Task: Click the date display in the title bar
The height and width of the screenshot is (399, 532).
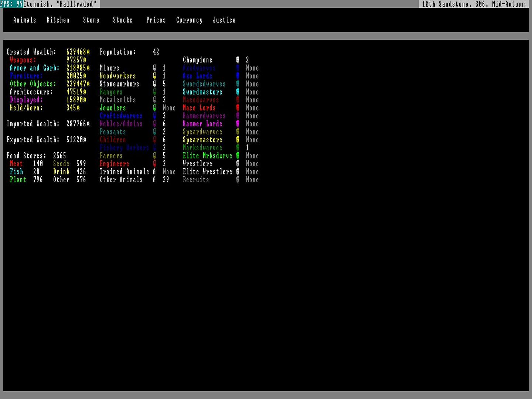Action: point(473,4)
